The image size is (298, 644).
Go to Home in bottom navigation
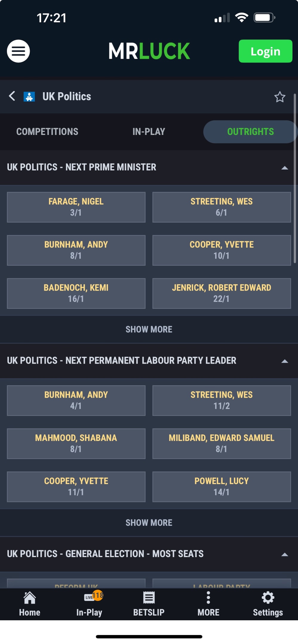30,604
